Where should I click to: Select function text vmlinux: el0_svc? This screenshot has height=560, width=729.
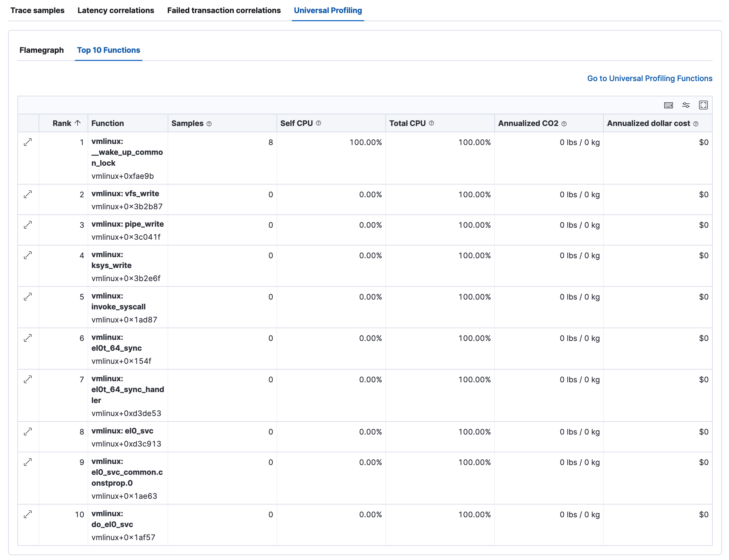tap(122, 431)
